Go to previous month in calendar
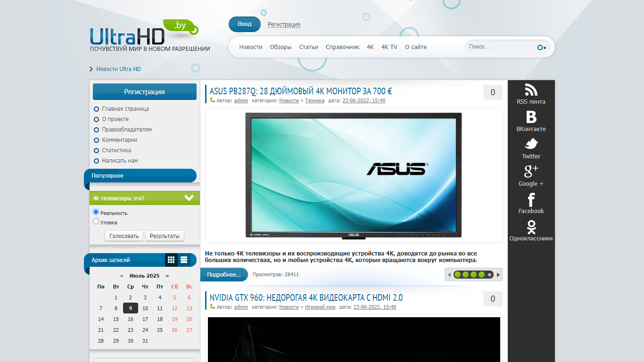The width and height of the screenshot is (644, 362). [122, 276]
